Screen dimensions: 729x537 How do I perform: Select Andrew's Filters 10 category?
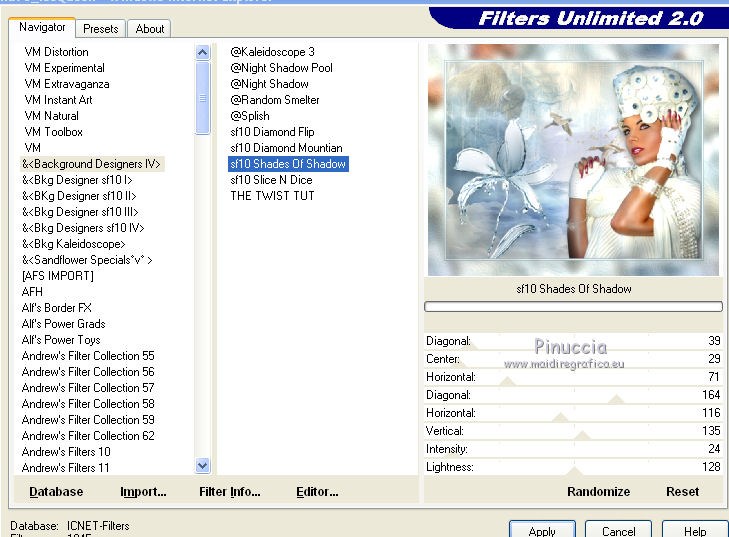tap(66, 452)
